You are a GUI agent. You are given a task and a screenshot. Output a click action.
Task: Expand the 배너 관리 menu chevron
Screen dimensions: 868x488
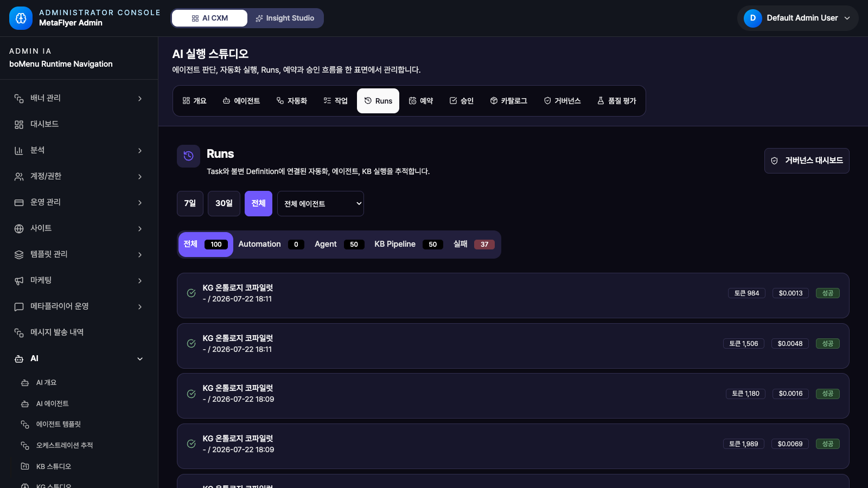(x=140, y=99)
